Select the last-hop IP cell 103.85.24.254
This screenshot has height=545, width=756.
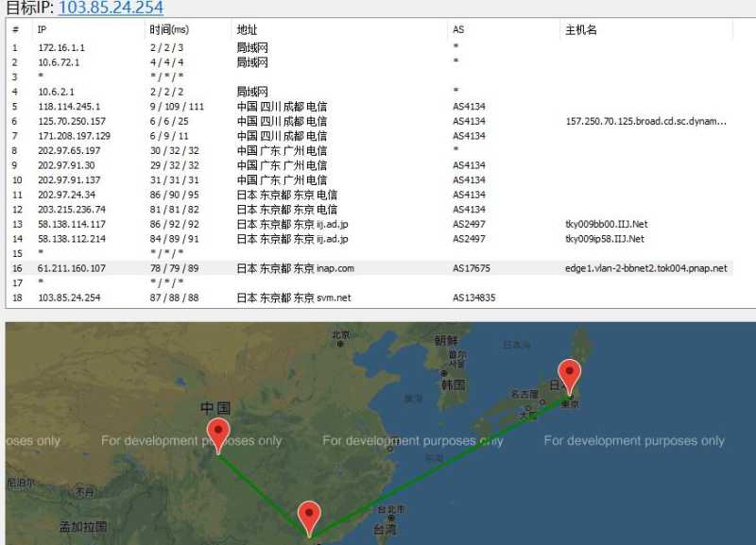point(69,298)
